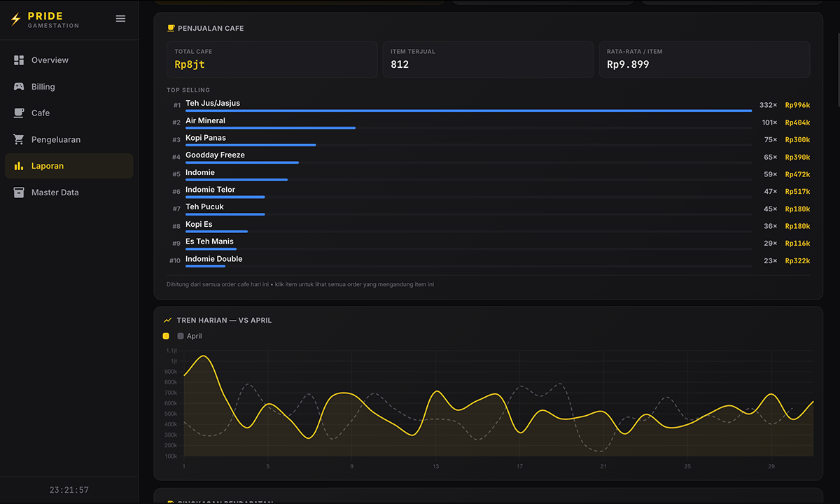Click the lightning bolt Pride logo
The image size is (840, 504).
point(16,20)
